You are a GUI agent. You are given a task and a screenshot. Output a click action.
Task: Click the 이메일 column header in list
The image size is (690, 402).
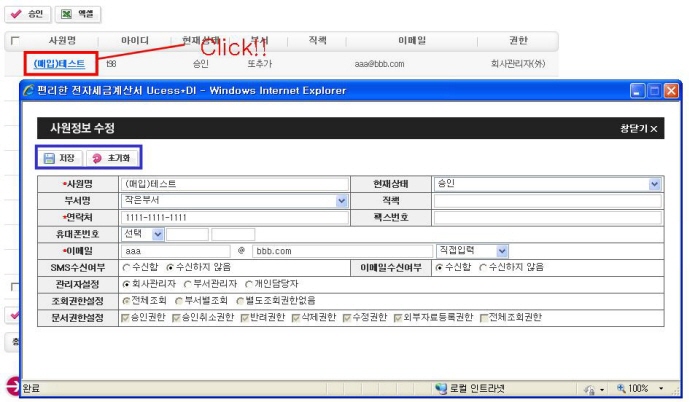pos(411,41)
